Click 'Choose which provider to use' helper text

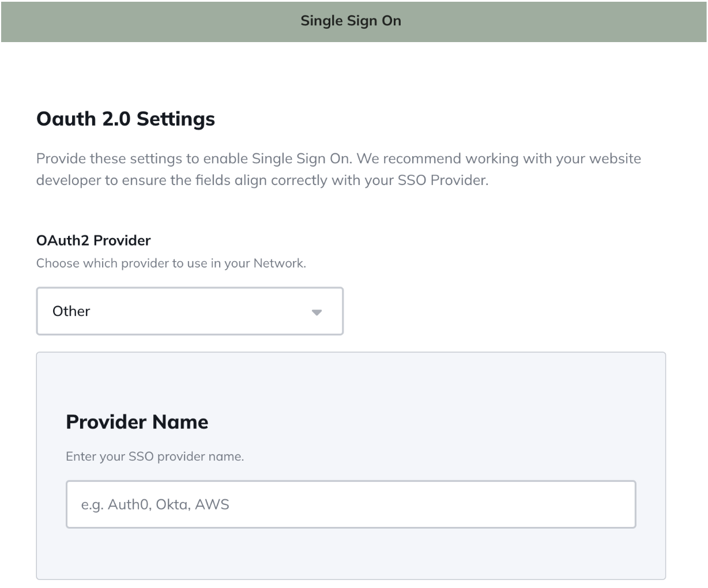pos(171,263)
